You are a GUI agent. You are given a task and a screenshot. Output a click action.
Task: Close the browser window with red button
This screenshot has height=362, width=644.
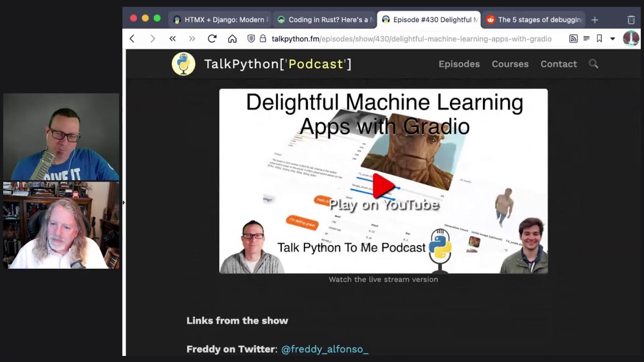133,18
